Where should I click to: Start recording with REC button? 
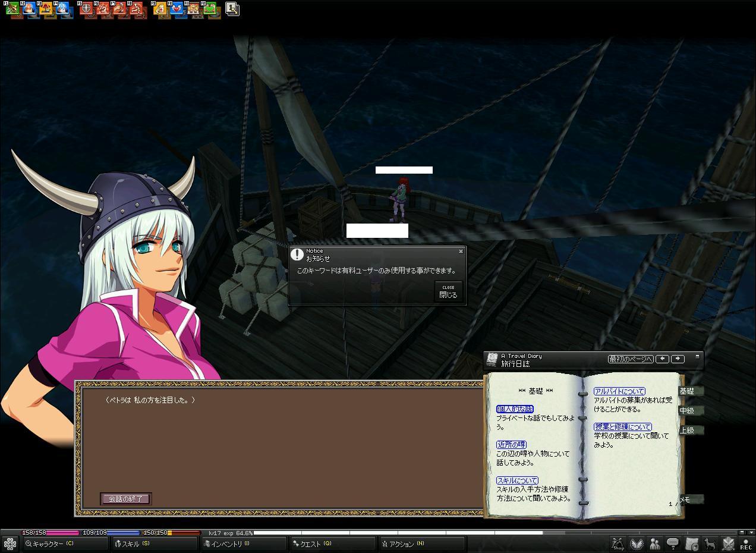coord(746,543)
